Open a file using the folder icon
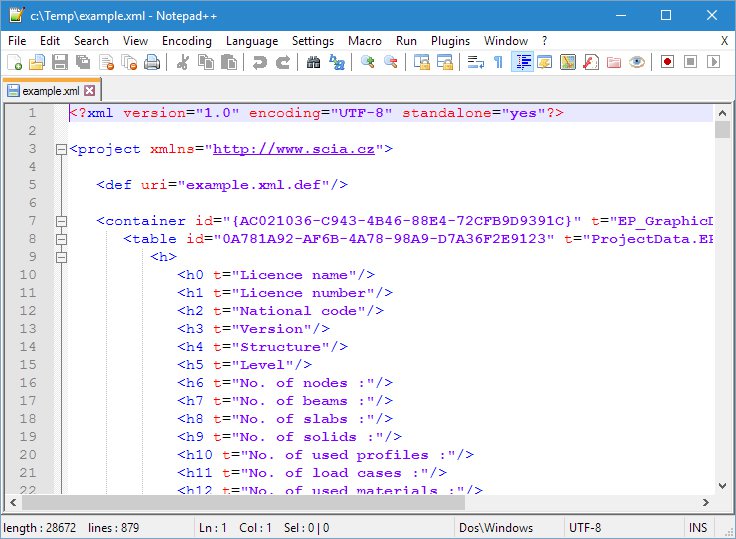This screenshot has height=539, width=736. click(37, 62)
